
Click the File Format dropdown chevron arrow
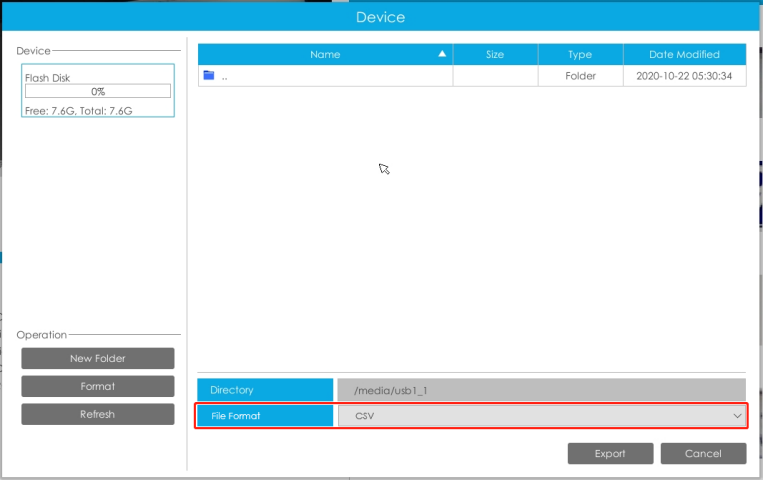[737, 416]
